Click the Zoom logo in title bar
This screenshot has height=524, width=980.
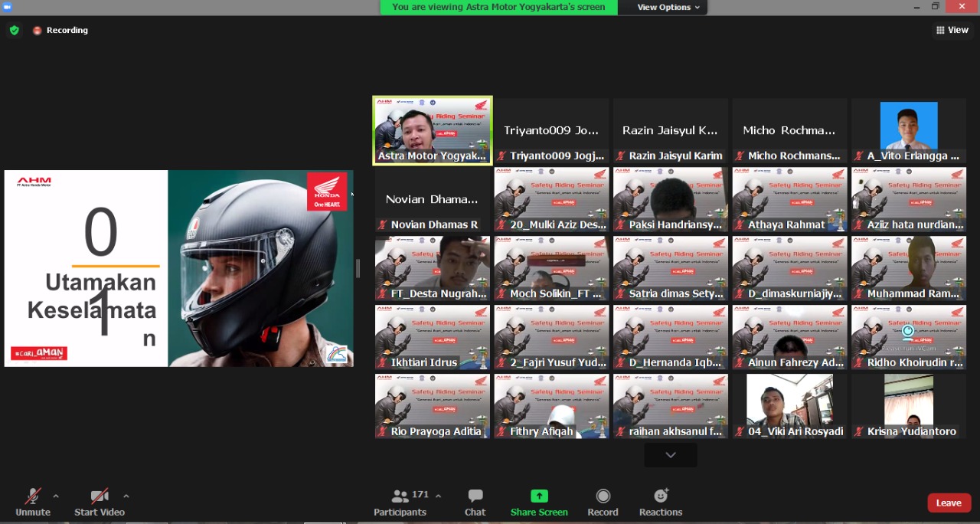[7, 7]
